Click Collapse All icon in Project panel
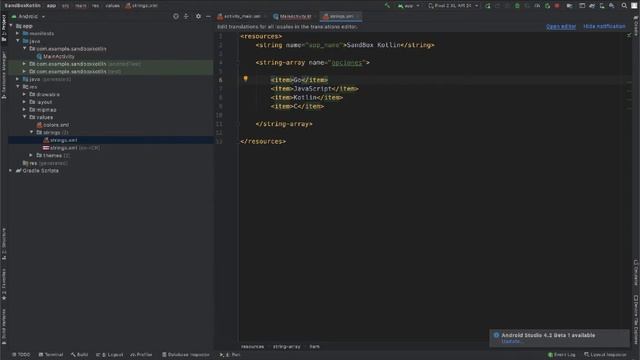The image size is (640, 360). tap(187, 16)
